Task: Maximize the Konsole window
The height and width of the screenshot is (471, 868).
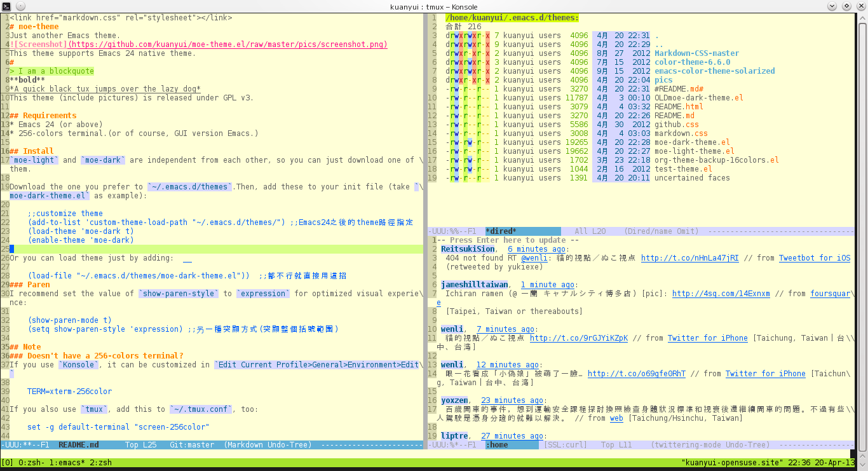Action: click(847, 6)
